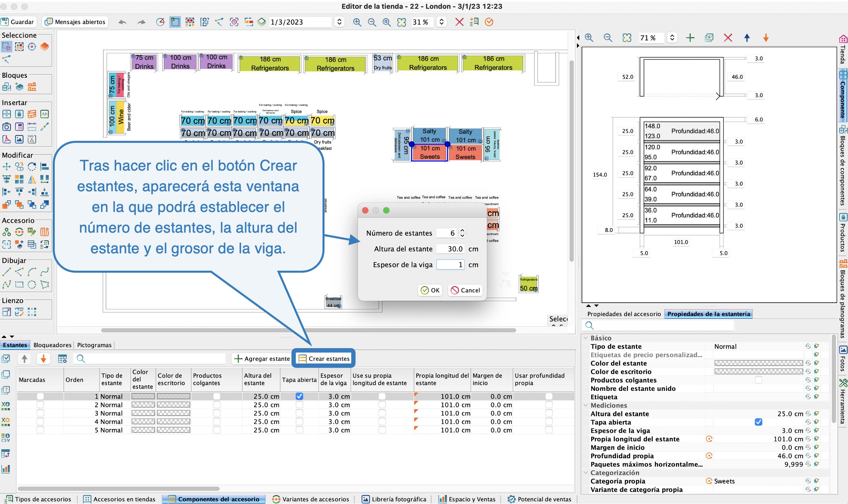
Task: Click the orange down arrow in shelves toolbar
Action: point(43,359)
